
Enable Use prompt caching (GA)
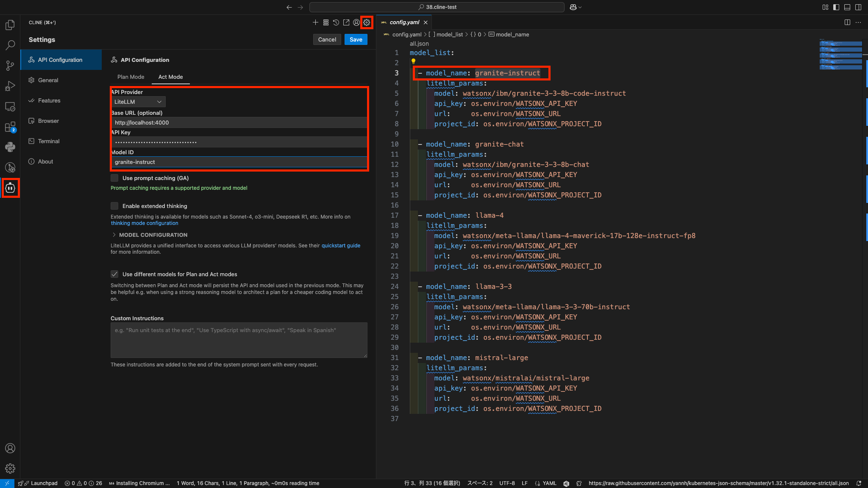(x=114, y=178)
